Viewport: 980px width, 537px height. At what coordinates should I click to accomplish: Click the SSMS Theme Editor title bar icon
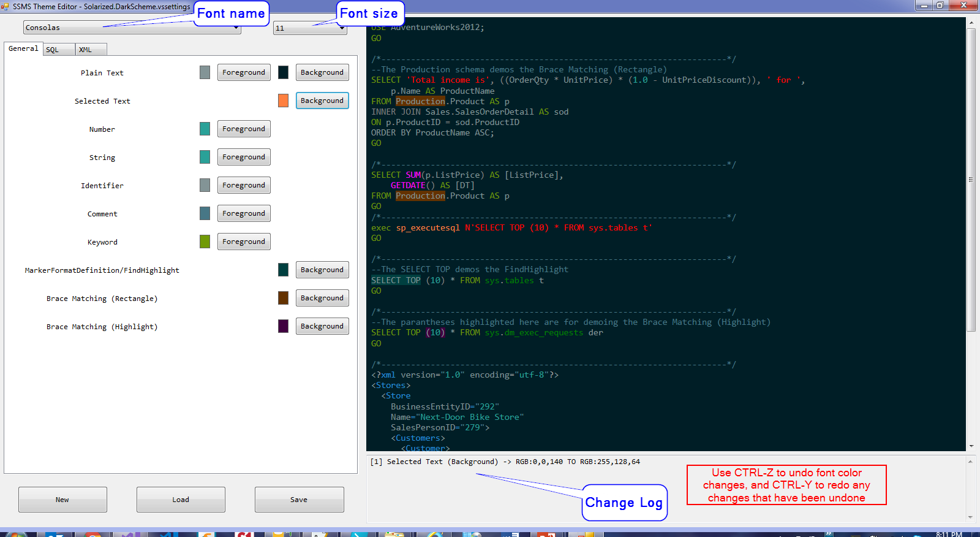(6, 7)
